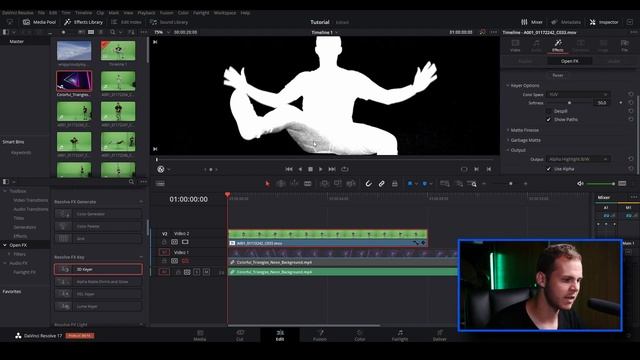Solo the A1 audio track
Viewport: 640px width, 360px height.
(x=197, y=272)
